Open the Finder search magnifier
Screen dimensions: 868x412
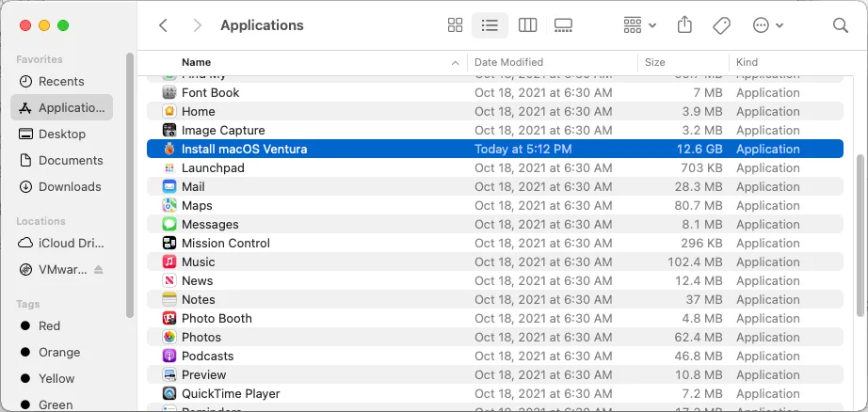(x=841, y=25)
